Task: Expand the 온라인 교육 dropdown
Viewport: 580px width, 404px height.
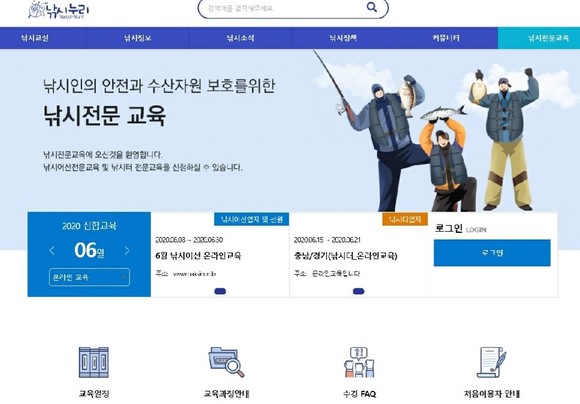Action: tap(89, 277)
